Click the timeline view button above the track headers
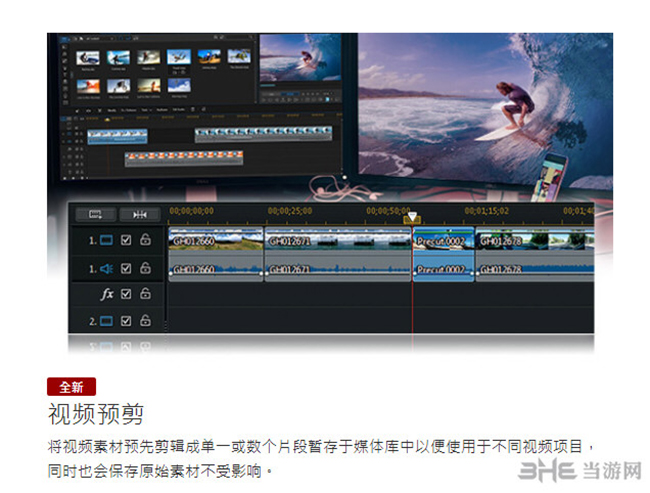This screenshot has width=650, height=493. click(x=96, y=214)
